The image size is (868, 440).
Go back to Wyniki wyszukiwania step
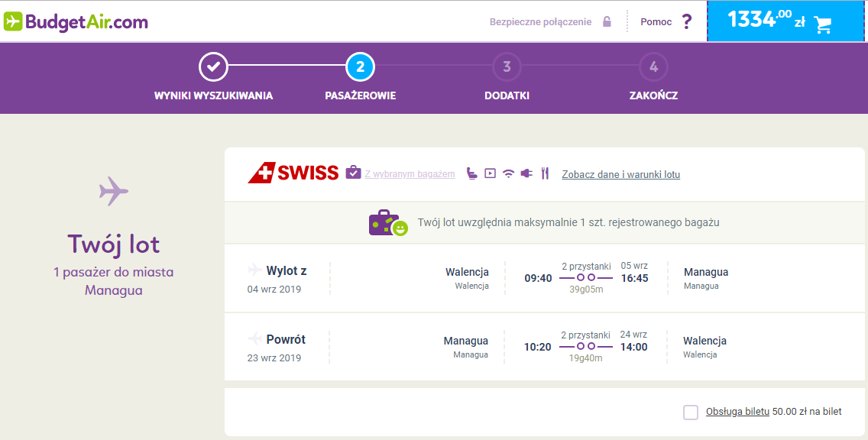[x=213, y=67]
